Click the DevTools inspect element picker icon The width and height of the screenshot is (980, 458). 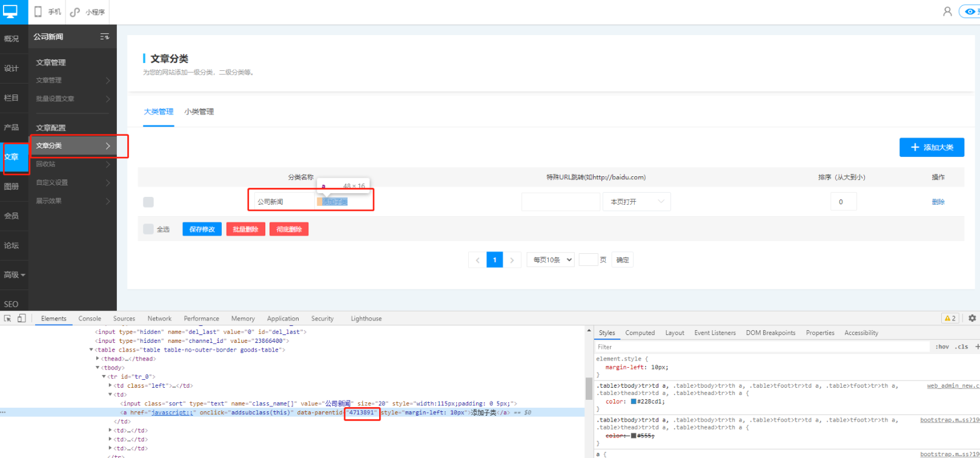pyautogui.click(x=8, y=318)
